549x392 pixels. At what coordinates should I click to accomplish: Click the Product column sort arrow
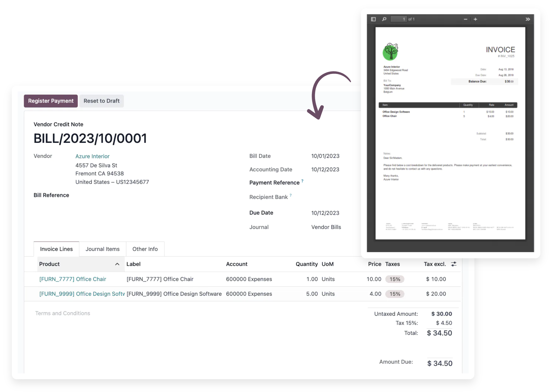click(x=117, y=264)
